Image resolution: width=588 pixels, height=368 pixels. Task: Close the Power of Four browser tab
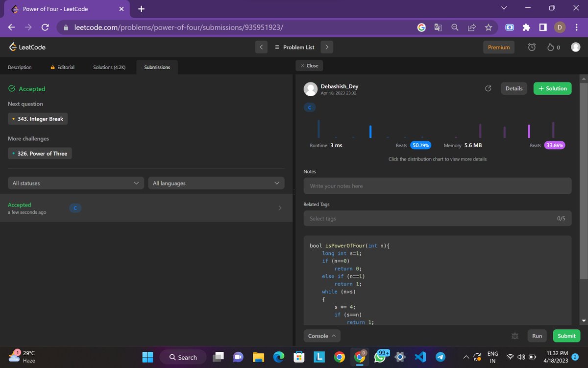[x=122, y=9]
